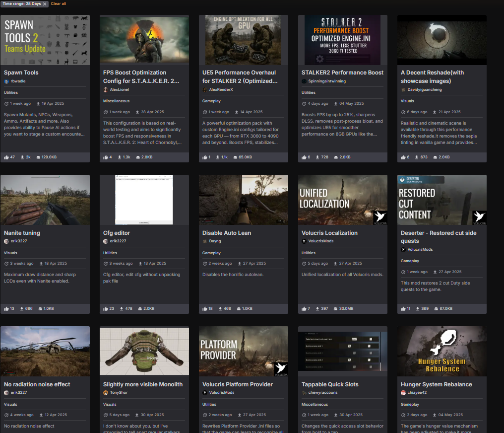Open the Cfg editor mod title
The width and height of the screenshot is (504, 433).
(117, 233)
